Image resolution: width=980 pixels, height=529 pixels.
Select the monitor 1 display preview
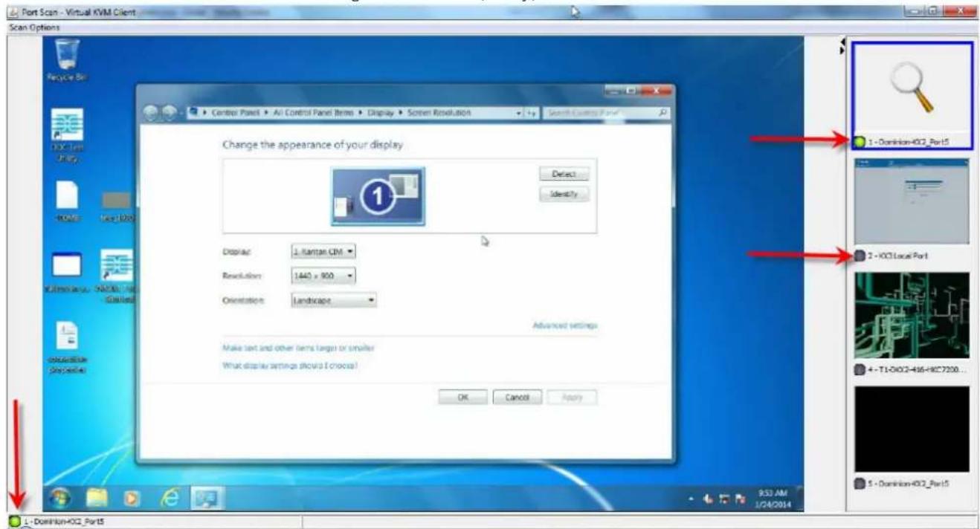pyautogui.click(x=378, y=196)
